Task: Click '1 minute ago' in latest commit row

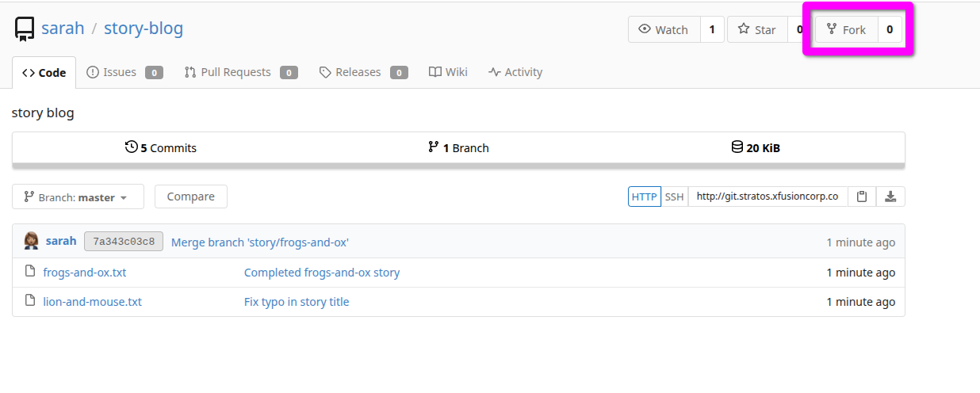Action: coord(860,242)
